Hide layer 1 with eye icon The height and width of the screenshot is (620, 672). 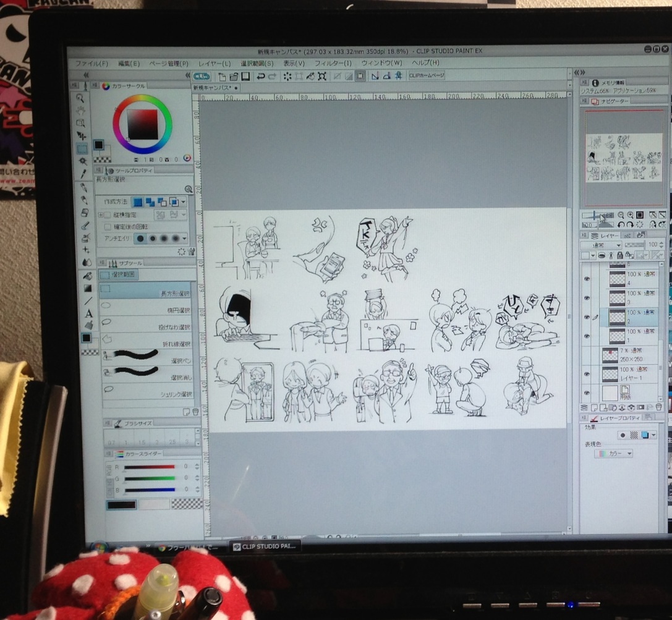(587, 336)
